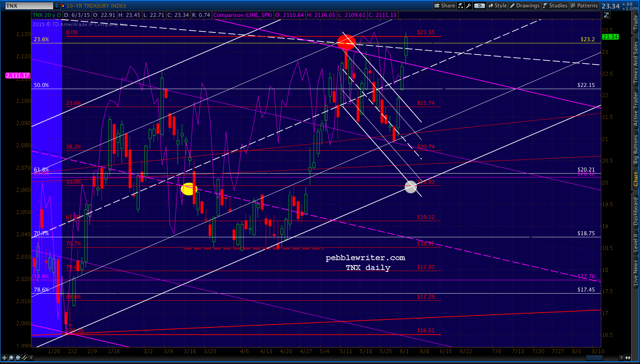Screen dimensions: 640x364
Task: Toggle the curve icon above the price axis
Action: (607, 15)
